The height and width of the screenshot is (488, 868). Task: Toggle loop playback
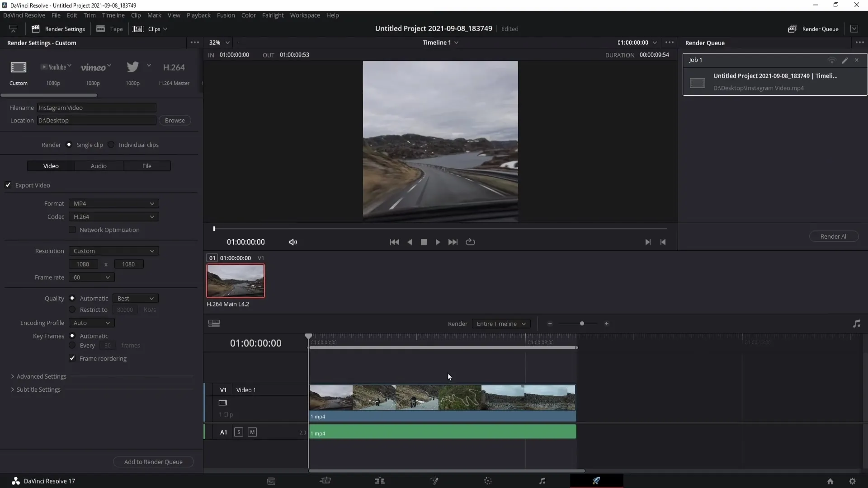point(470,242)
